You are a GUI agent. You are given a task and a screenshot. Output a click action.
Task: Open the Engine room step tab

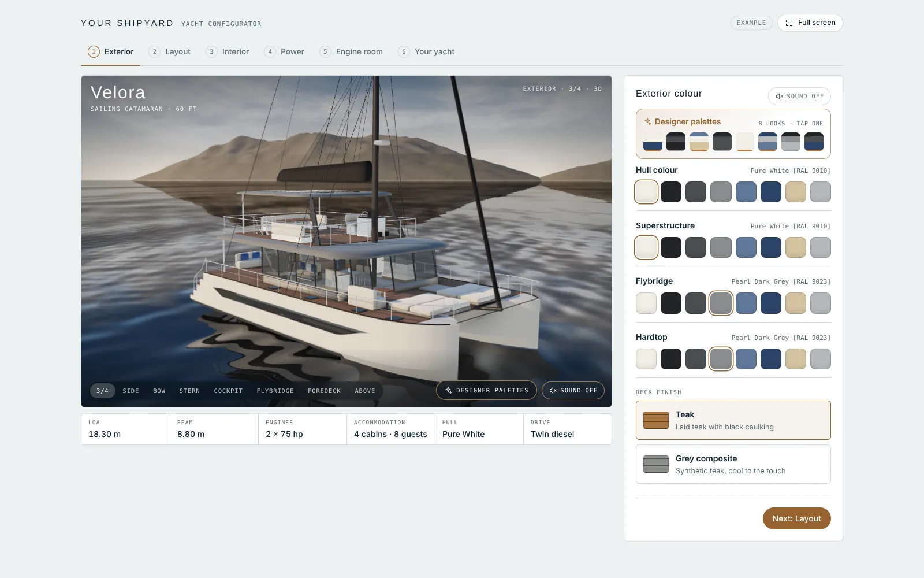(351, 51)
